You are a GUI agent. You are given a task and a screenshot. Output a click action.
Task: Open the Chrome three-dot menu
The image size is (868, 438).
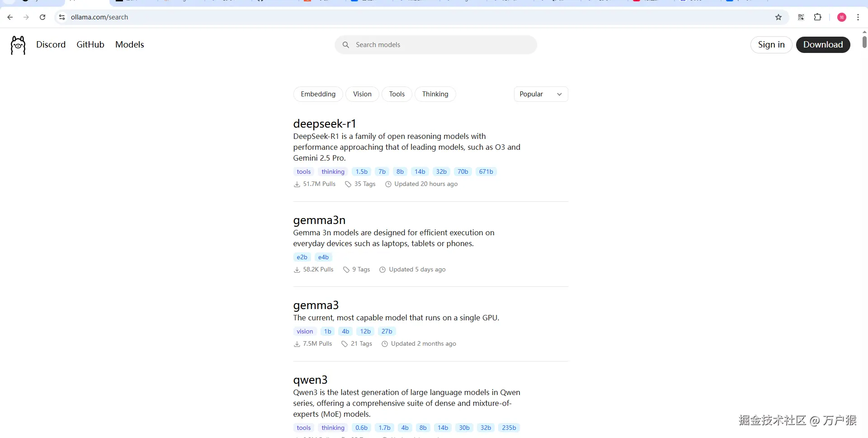(x=858, y=17)
